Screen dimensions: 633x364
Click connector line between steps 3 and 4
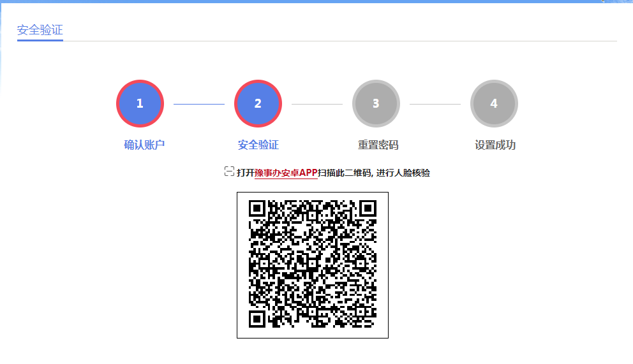pyautogui.click(x=435, y=104)
